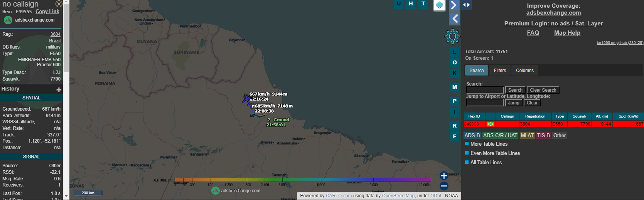Zoom out the map
Image resolution: width=644 pixels, height=200 pixels.
[x=444, y=186]
